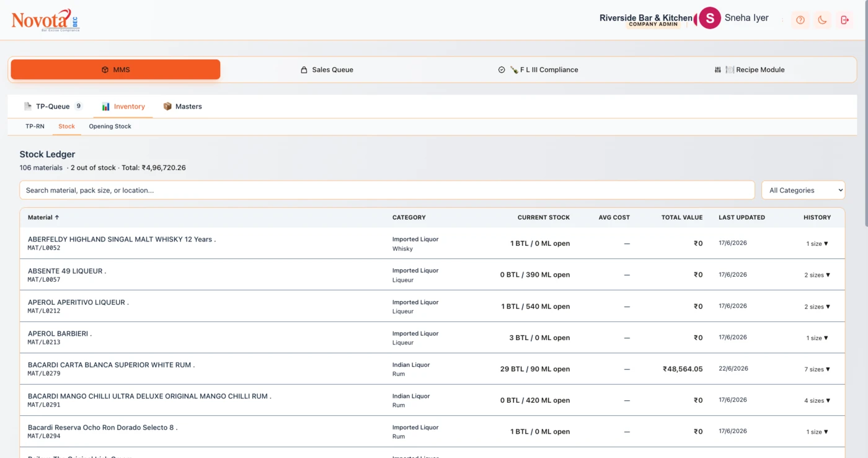Image resolution: width=868 pixels, height=458 pixels.
Task: Open the Masters tab
Action: (x=182, y=106)
